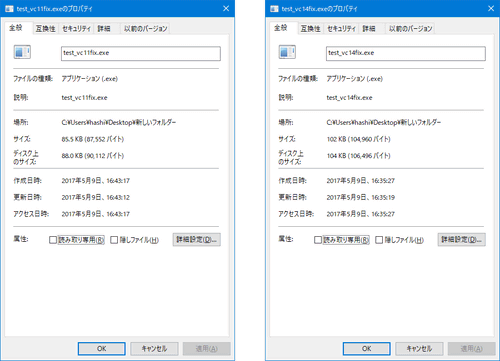Open 詳細設定 button in test_vc14fix.exe dialog
The image size is (500, 361).
pyautogui.click(x=462, y=239)
